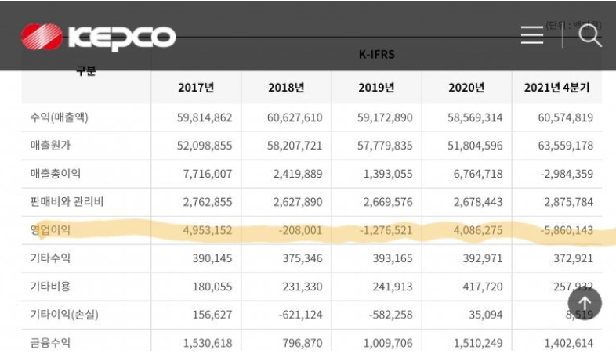Click the operating loss -5,860,143

point(567,231)
